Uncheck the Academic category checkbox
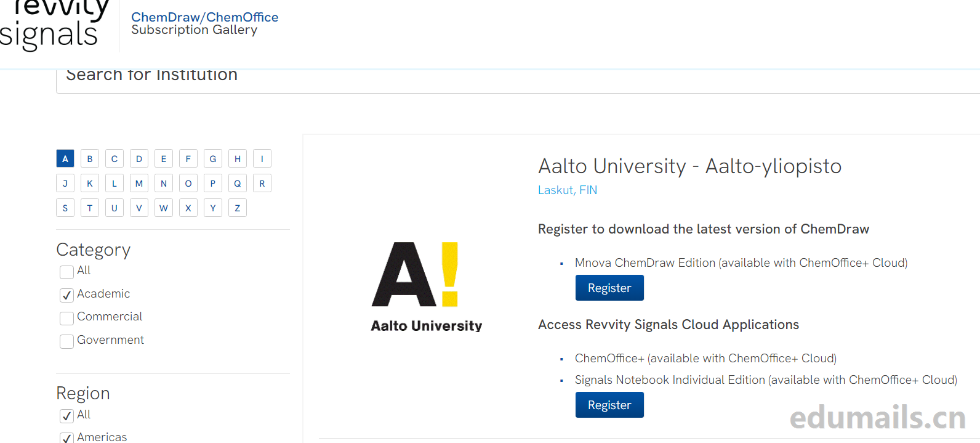Image resolution: width=980 pixels, height=443 pixels. click(66, 295)
